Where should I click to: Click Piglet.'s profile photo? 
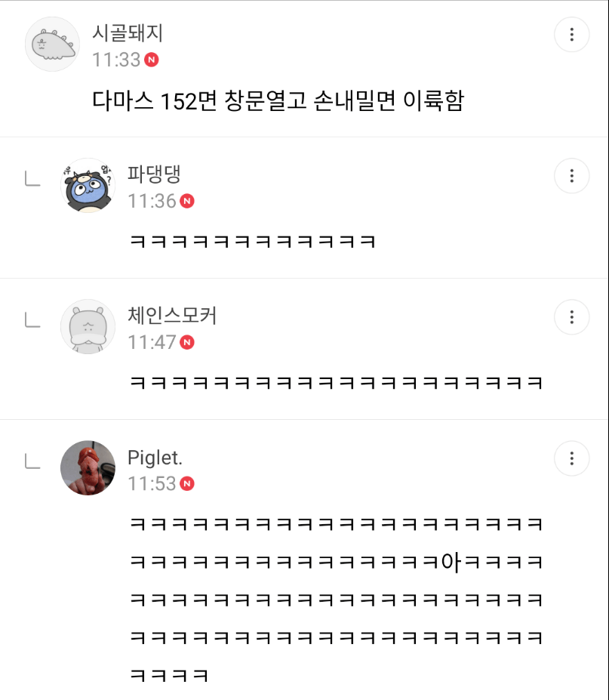tap(88, 468)
